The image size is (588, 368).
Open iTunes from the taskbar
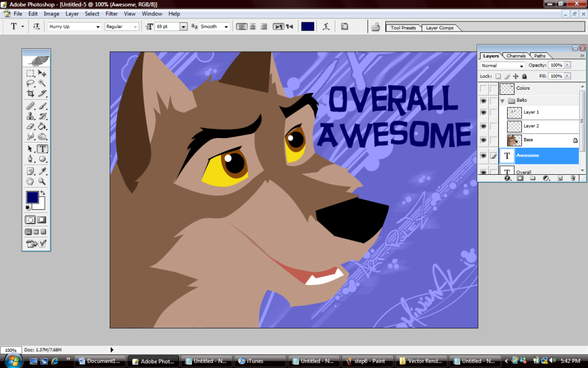tap(260, 361)
